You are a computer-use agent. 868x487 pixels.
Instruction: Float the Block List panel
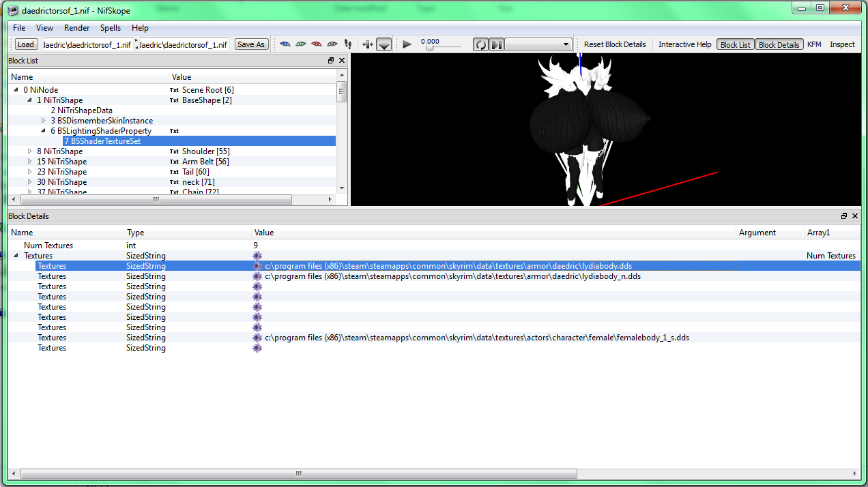point(331,61)
